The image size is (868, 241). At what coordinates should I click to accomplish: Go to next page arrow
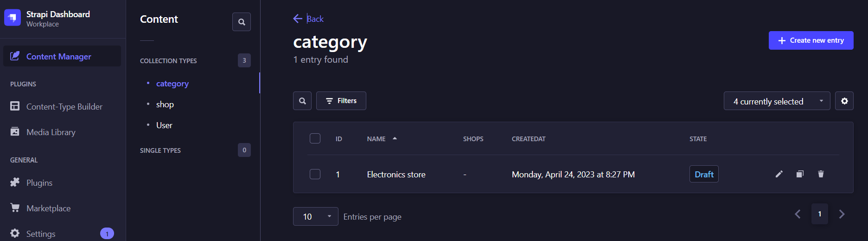click(842, 214)
